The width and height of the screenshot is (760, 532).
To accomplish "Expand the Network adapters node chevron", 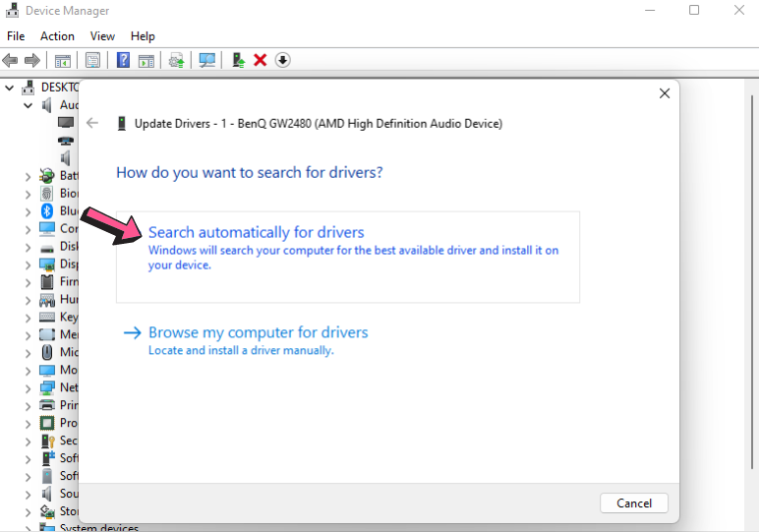I will coord(29,388).
